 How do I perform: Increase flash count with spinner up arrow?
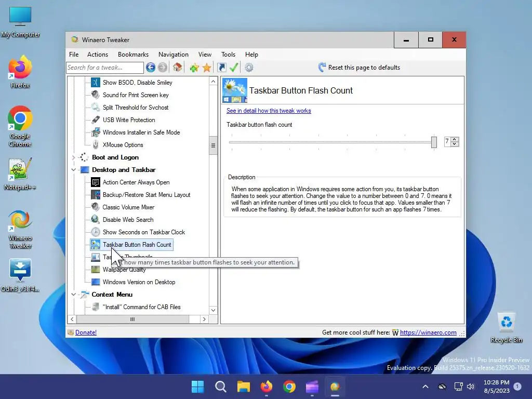(455, 139)
